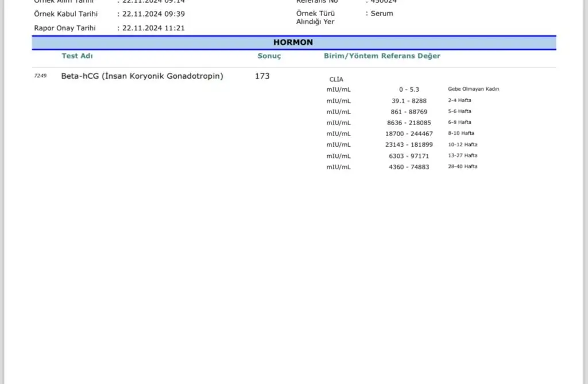Select the result value 173
This screenshot has height=384, width=588.
pos(262,76)
